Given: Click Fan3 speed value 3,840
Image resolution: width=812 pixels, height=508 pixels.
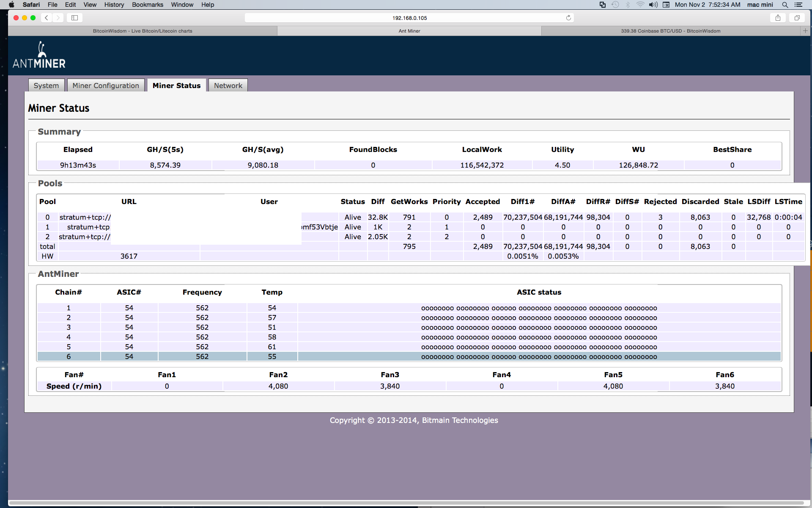Looking at the screenshot, I should click(390, 386).
